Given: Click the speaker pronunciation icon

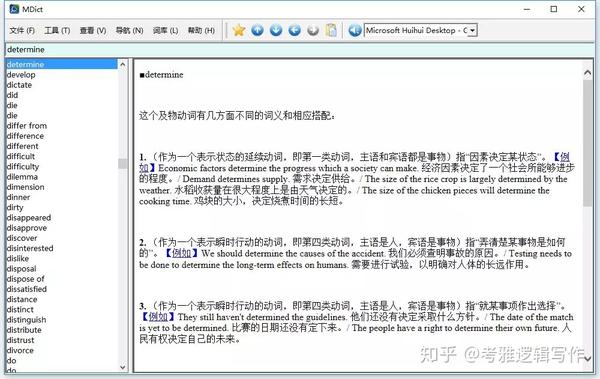Looking at the screenshot, I should [355, 30].
